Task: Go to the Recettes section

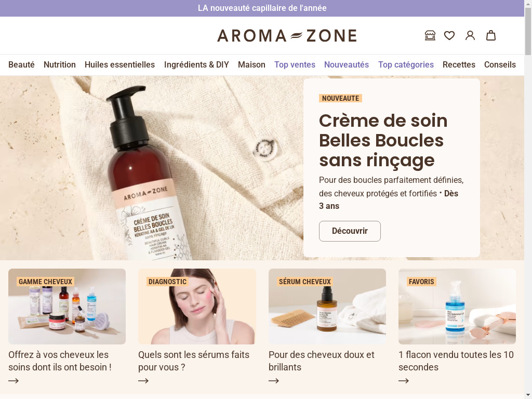Action: point(459,64)
